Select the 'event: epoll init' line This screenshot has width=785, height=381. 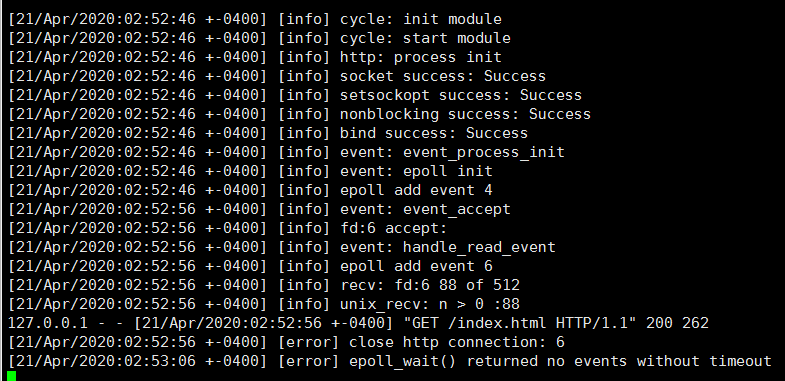(x=416, y=171)
